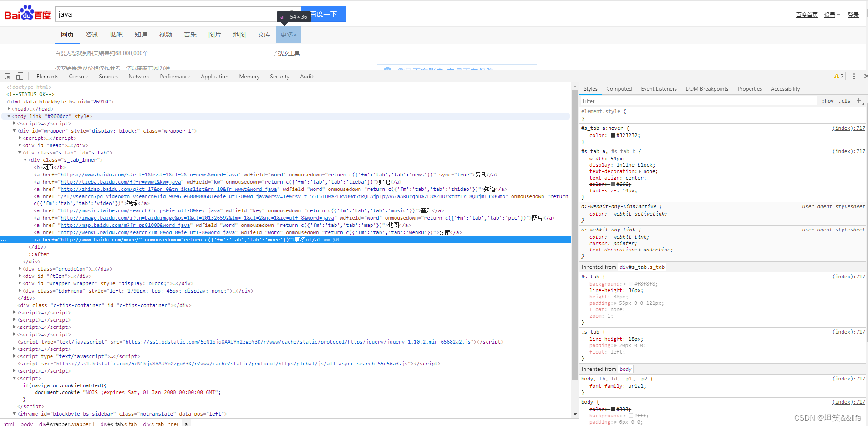The image size is (868, 426).
Task: Open the 图片 search category
Action: click(x=215, y=35)
